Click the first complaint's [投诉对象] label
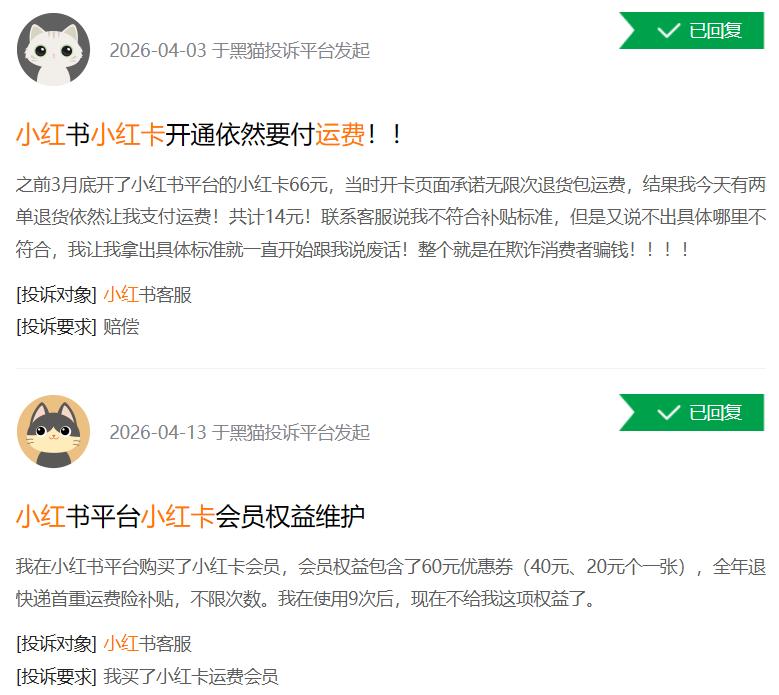The height and width of the screenshot is (695, 779). pos(56,295)
